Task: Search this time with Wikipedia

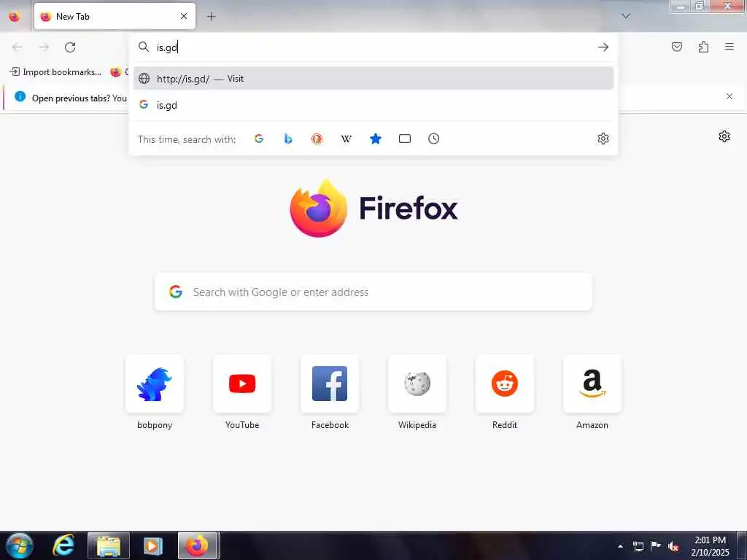Action: tap(347, 139)
